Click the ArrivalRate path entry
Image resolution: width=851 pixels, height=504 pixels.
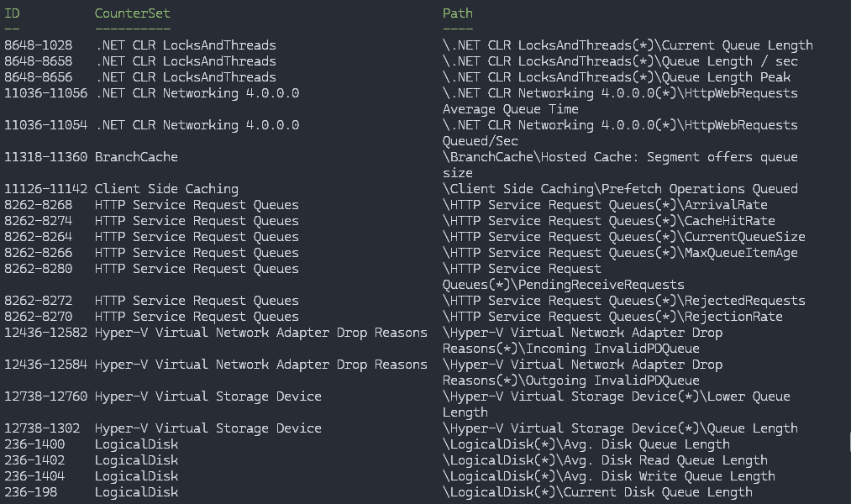(x=605, y=205)
